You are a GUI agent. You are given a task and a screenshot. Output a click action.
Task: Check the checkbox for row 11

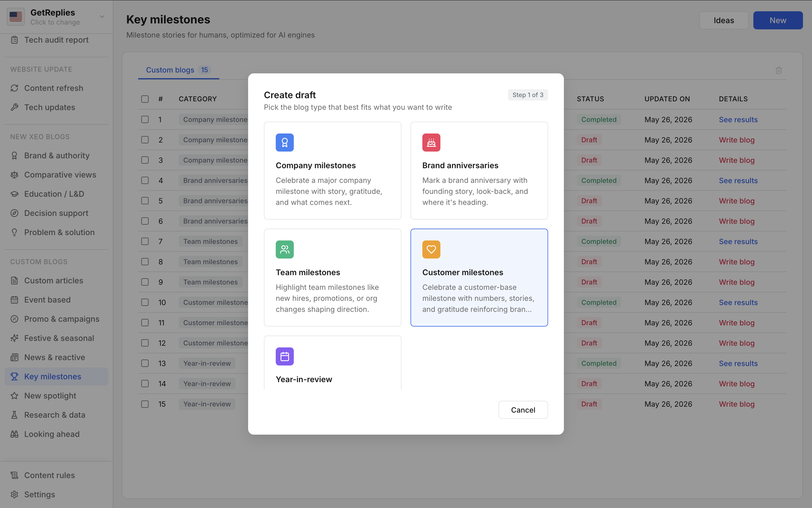[x=145, y=323]
